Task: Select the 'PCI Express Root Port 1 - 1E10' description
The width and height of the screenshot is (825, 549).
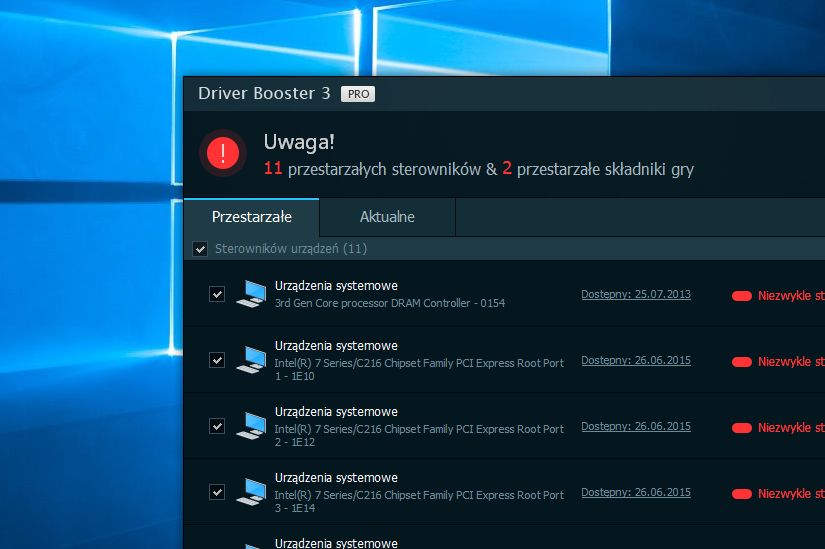Action: 419,370
